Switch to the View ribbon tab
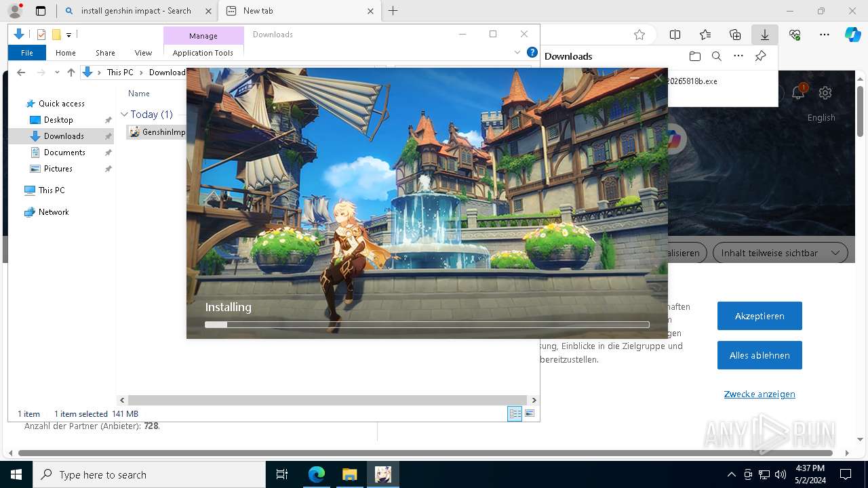The image size is (868, 488). click(143, 53)
